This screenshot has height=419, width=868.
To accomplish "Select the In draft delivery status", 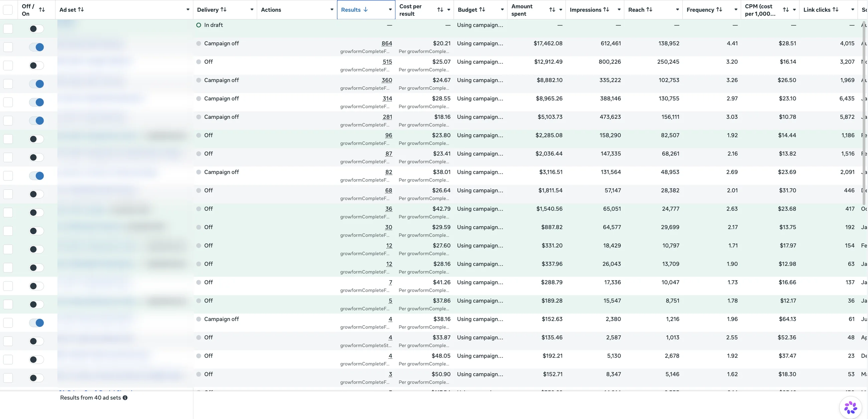I will tap(213, 25).
